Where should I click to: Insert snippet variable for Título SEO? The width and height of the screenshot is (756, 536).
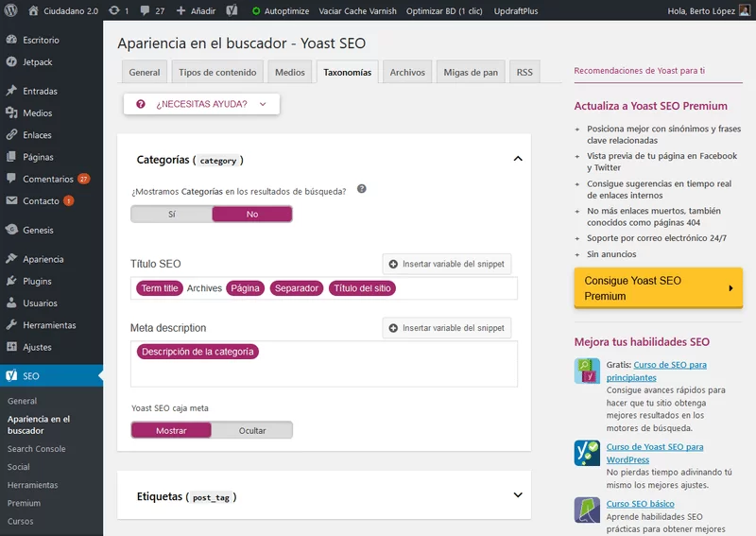click(x=447, y=264)
